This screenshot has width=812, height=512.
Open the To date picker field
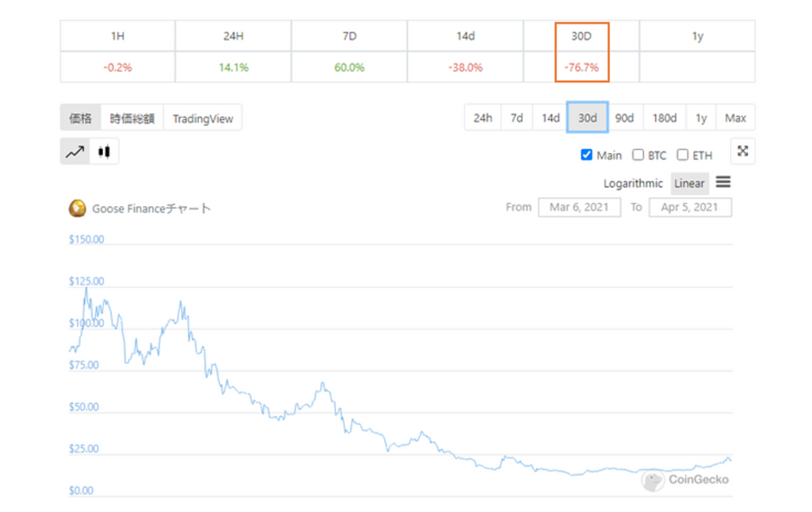click(690, 208)
